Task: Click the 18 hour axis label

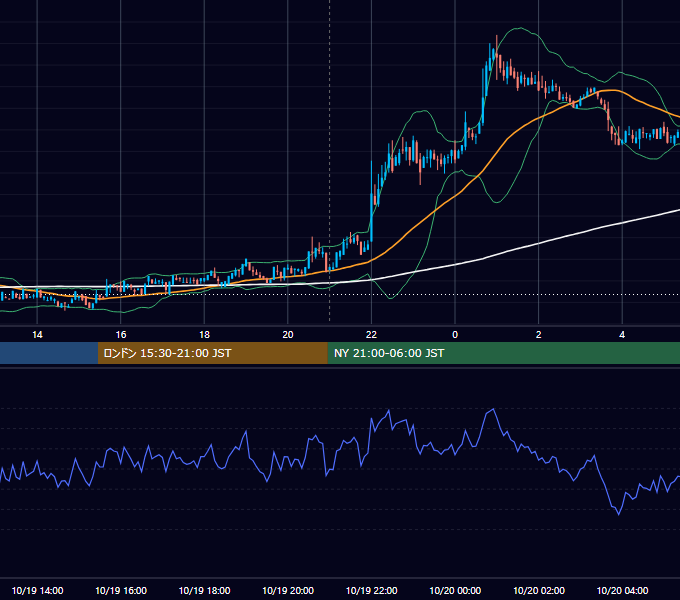Action: (204, 335)
